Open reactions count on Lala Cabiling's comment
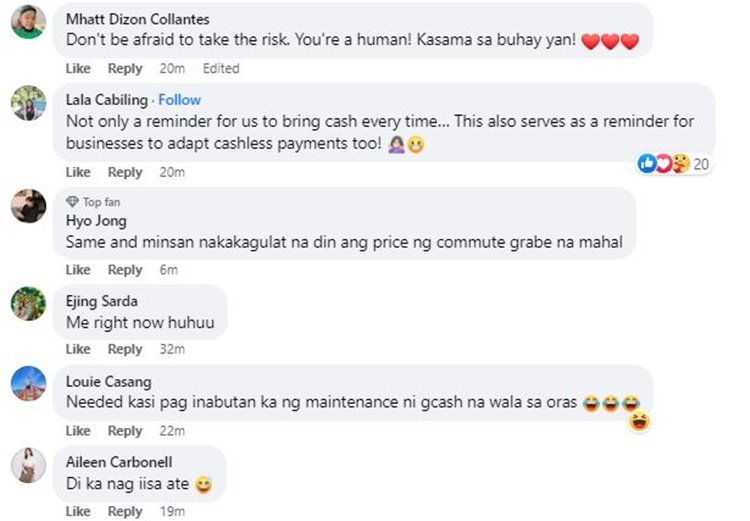The height and width of the screenshot is (521, 750). [x=674, y=164]
